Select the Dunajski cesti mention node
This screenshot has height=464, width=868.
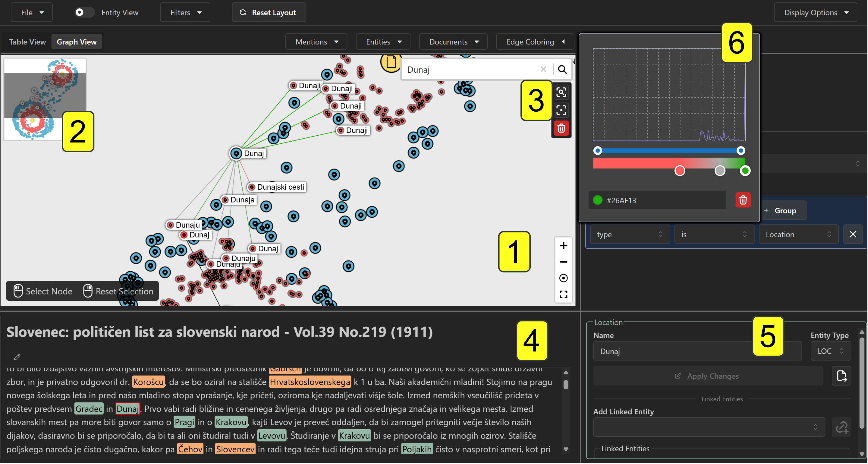252,187
